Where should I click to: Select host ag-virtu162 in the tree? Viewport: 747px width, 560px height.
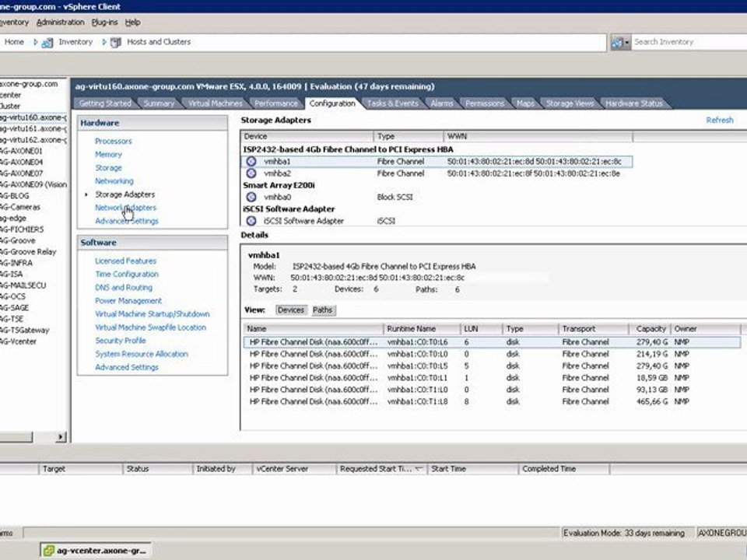click(x=33, y=140)
